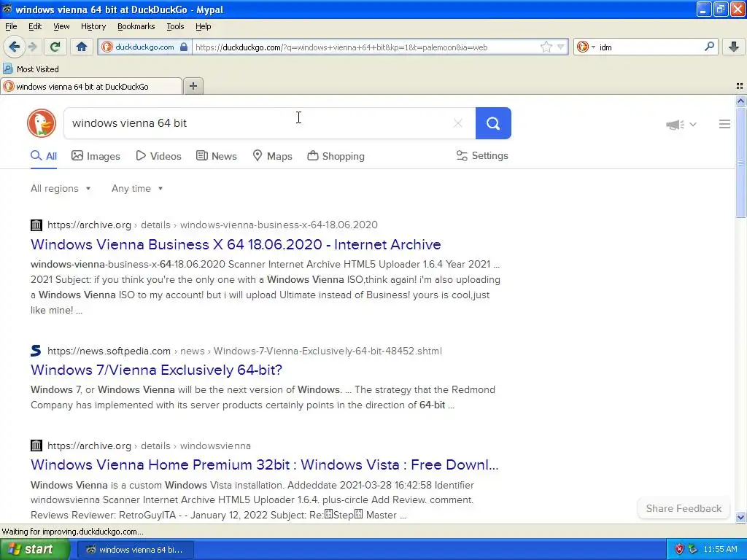Click the DuckDuckGo duck logo
Screen dimensions: 747x560
[42, 123]
